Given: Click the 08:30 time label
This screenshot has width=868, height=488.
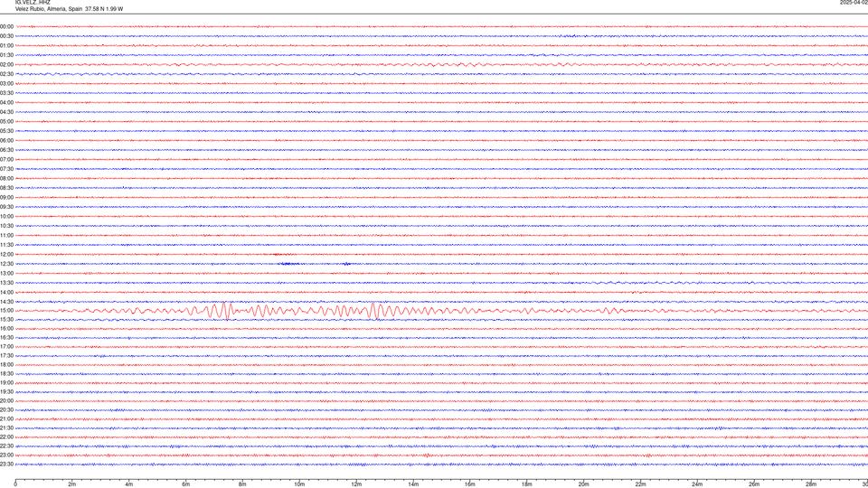Looking at the screenshot, I should pyautogui.click(x=6, y=188).
